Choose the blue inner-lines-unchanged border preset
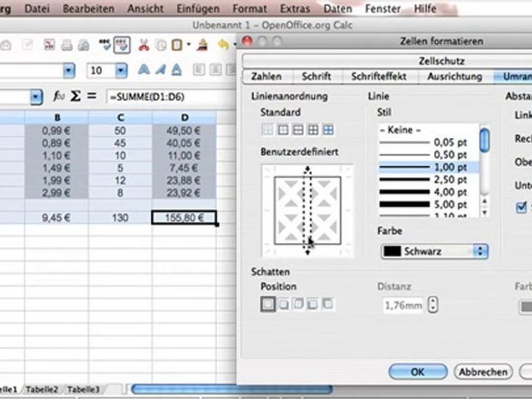 (328, 130)
